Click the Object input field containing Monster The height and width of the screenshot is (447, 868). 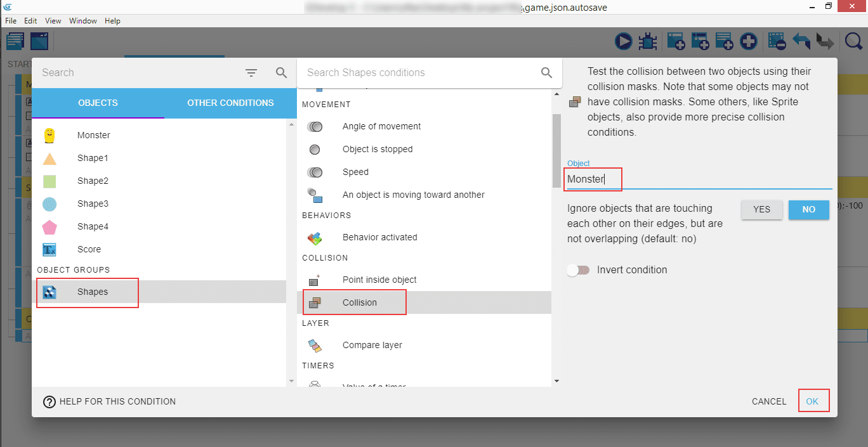[698, 179]
